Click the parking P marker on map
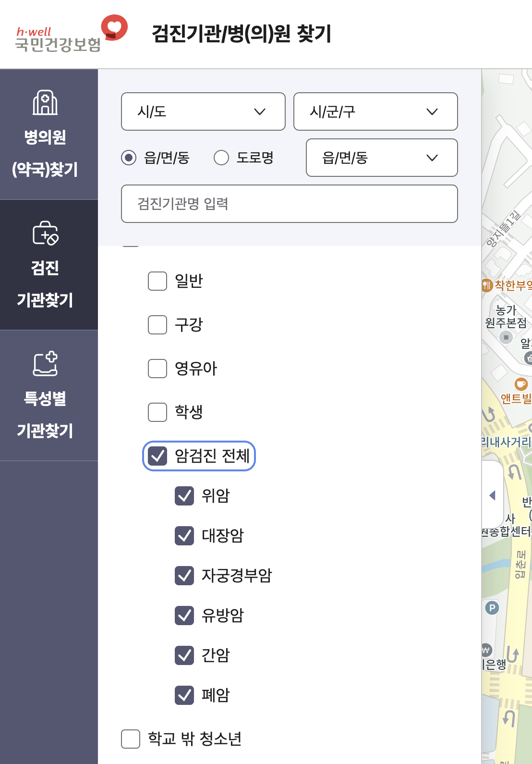This screenshot has height=764, width=532. click(x=492, y=608)
